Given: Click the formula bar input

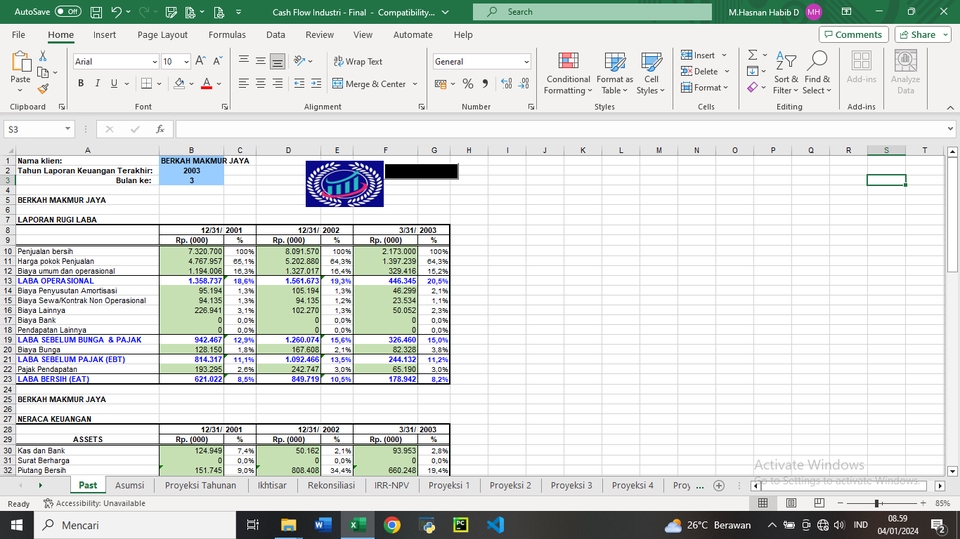Looking at the screenshot, I should [x=560, y=129].
